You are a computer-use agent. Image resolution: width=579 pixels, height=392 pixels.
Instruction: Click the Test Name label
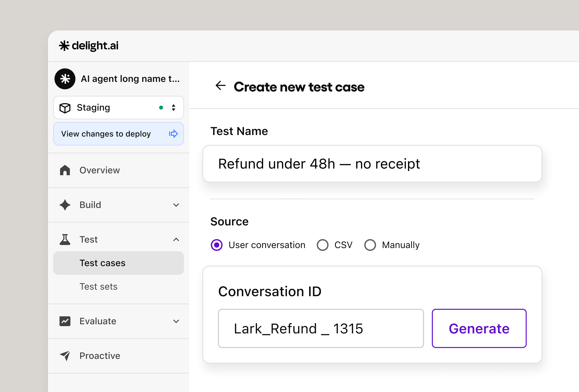point(239,131)
